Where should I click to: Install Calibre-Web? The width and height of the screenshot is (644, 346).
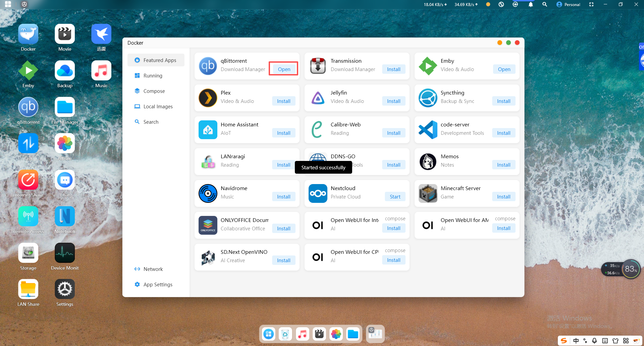coord(394,133)
